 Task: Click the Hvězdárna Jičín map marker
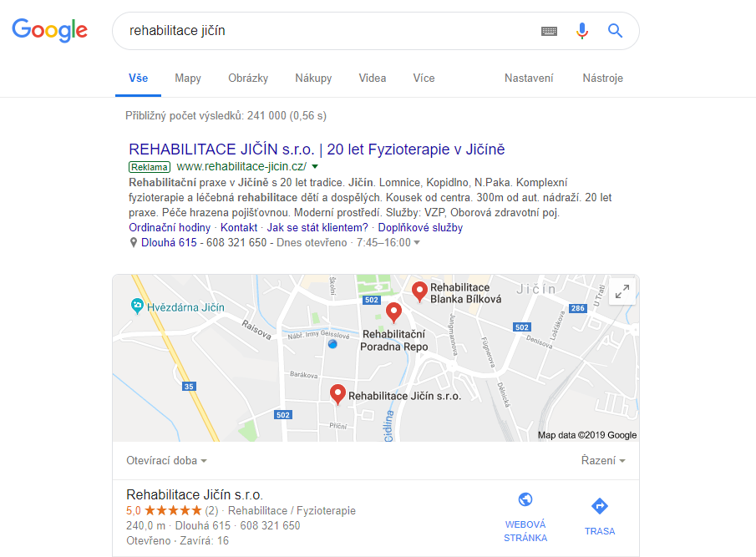click(x=137, y=306)
